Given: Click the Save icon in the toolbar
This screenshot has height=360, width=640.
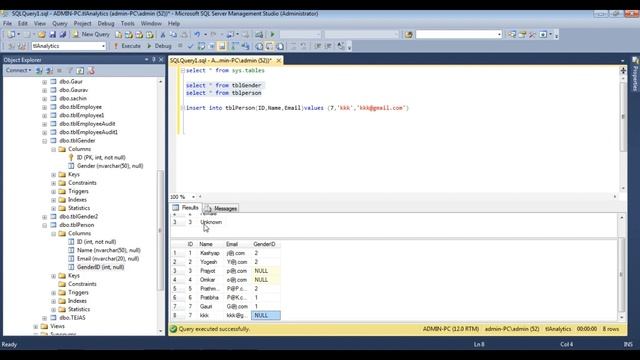Looking at the screenshot, I should [53, 35].
